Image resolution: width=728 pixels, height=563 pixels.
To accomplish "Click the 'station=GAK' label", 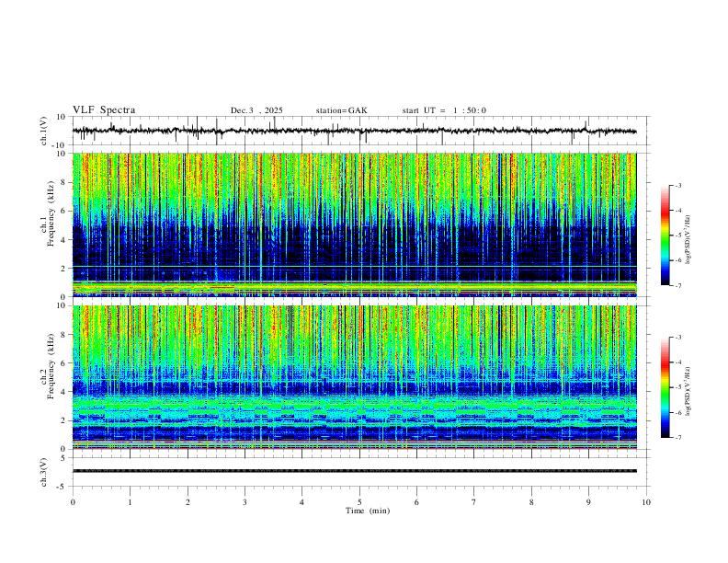I will click(x=341, y=110).
